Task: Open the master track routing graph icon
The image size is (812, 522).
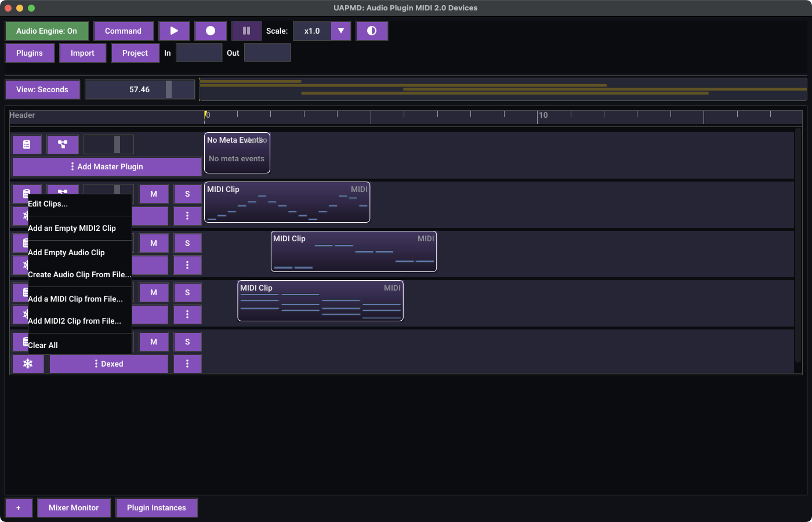Action: pyautogui.click(x=63, y=144)
